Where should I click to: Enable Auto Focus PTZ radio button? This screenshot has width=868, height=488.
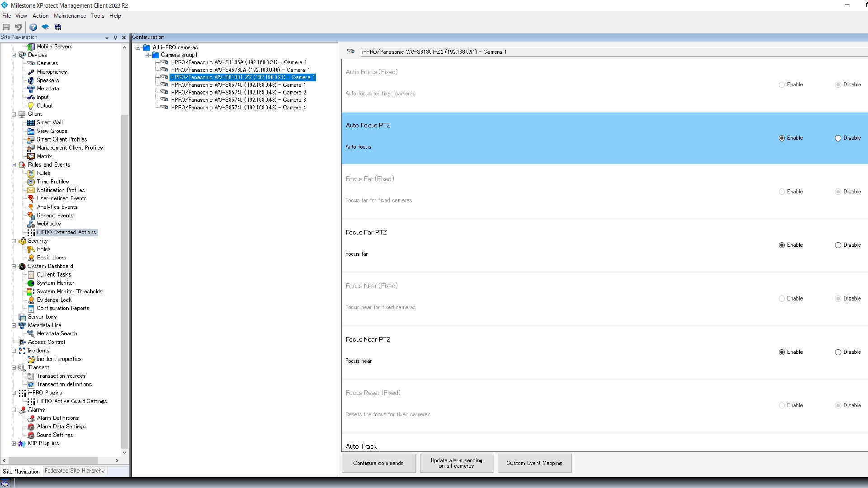coord(782,138)
